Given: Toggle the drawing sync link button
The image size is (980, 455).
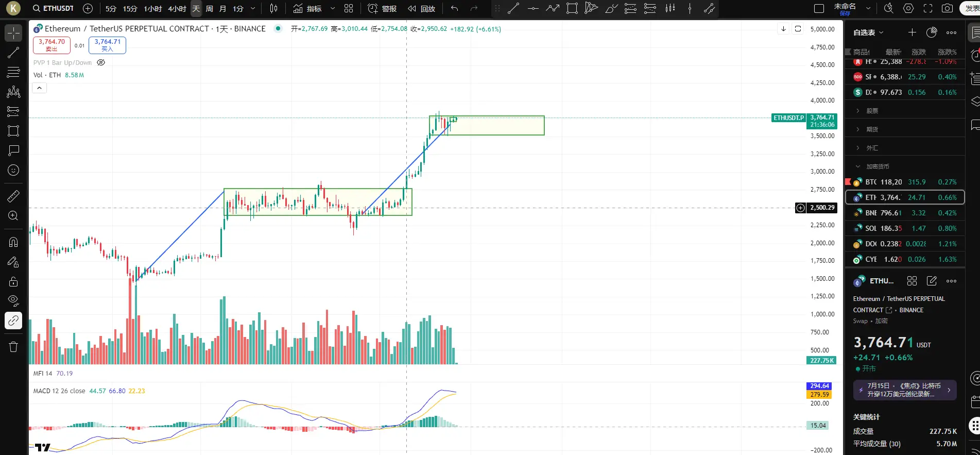Looking at the screenshot, I should [13, 321].
